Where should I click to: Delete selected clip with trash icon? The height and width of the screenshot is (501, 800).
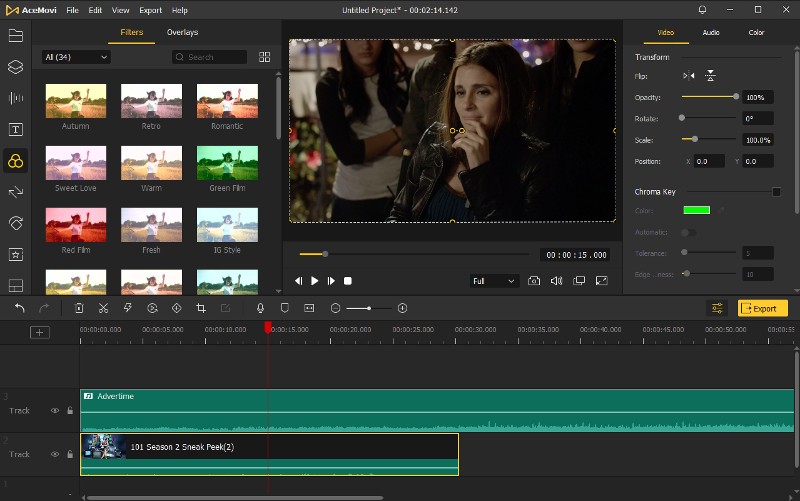[x=79, y=308]
